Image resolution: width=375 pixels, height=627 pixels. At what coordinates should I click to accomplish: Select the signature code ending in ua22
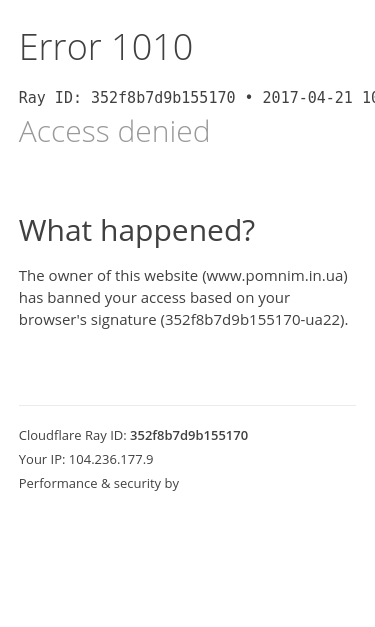[x=254, y=320]
